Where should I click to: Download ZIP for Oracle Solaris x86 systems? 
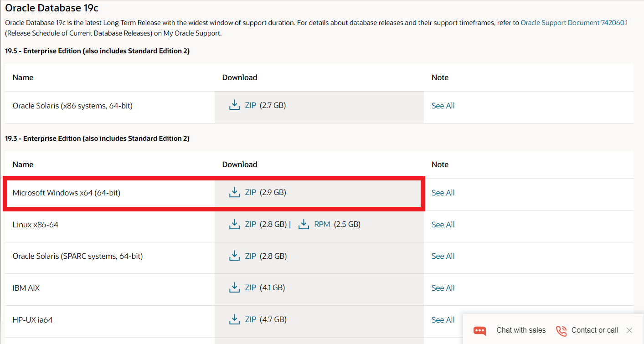click(x=251, y=105)
